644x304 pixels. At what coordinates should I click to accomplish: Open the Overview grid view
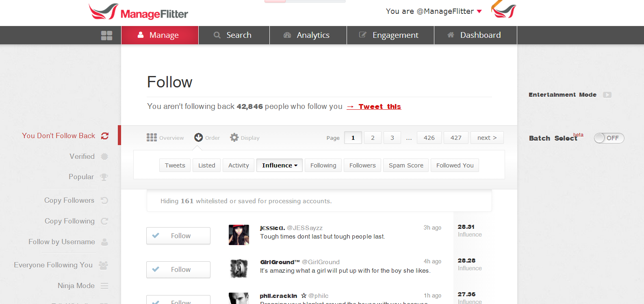tap(165, 138)
